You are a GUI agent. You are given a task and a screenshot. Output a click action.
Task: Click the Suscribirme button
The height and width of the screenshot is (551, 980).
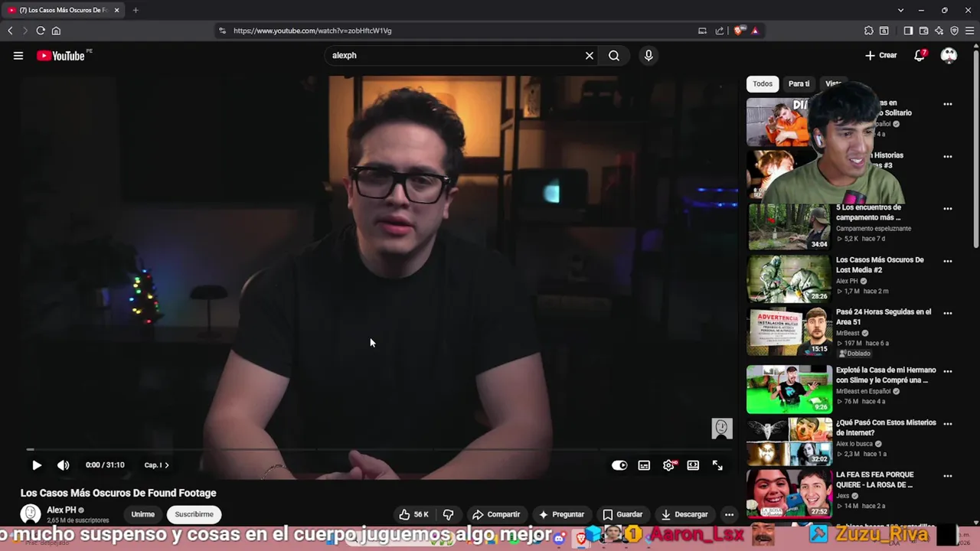(194, 514)
